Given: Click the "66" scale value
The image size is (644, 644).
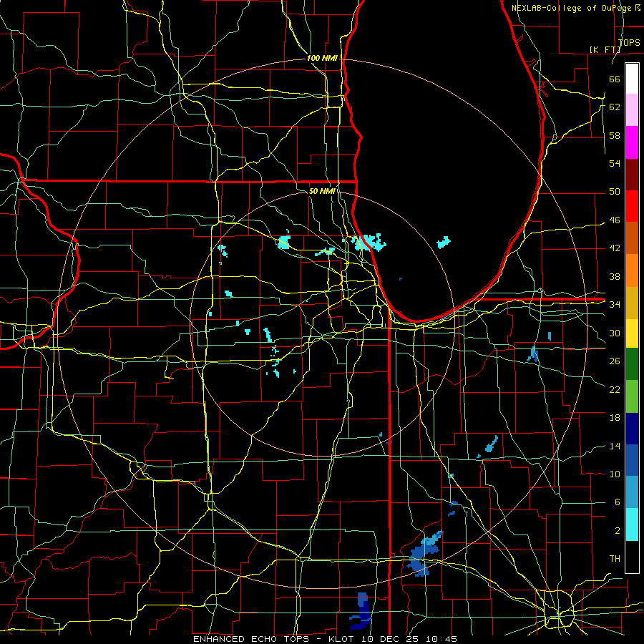Looking at the screenshot, I should 615,79.
